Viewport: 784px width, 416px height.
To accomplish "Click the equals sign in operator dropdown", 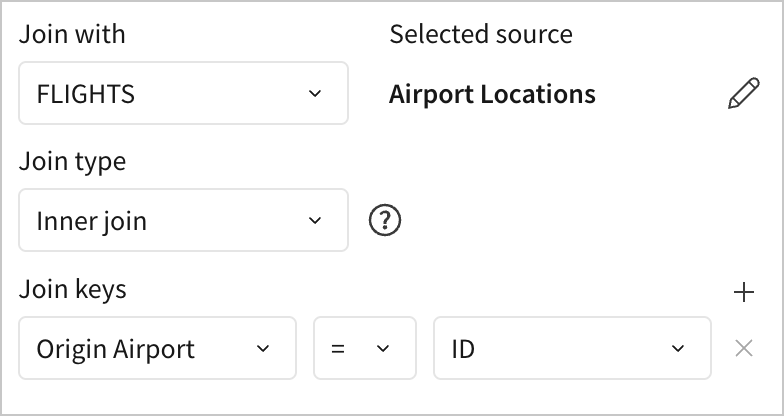I will (x=338, y=349).
